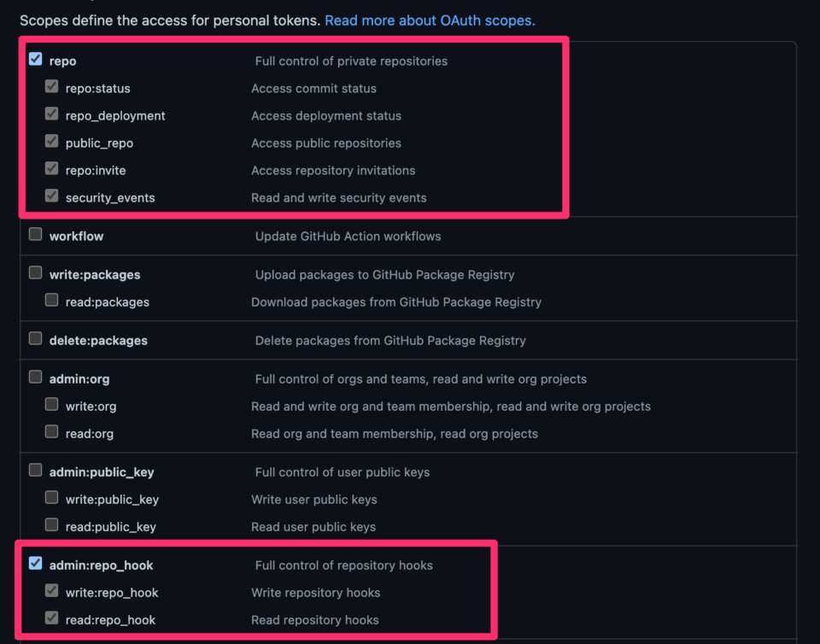Enable the delete:packages scope checkbox

36,338
